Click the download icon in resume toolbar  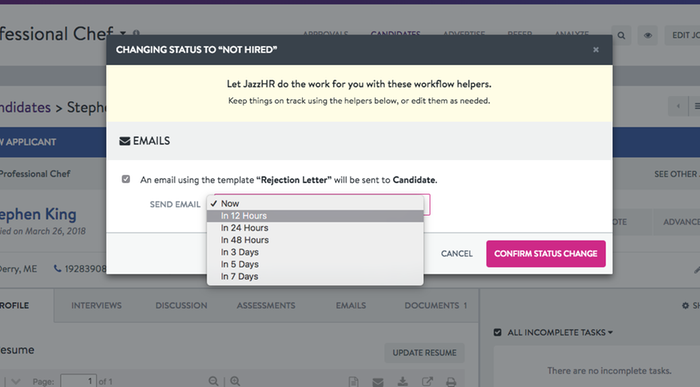403,382
